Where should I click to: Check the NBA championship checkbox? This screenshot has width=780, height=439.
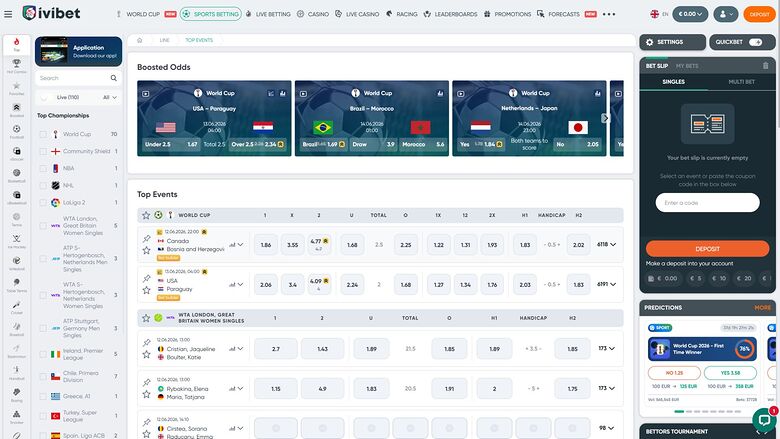[43, 169]
